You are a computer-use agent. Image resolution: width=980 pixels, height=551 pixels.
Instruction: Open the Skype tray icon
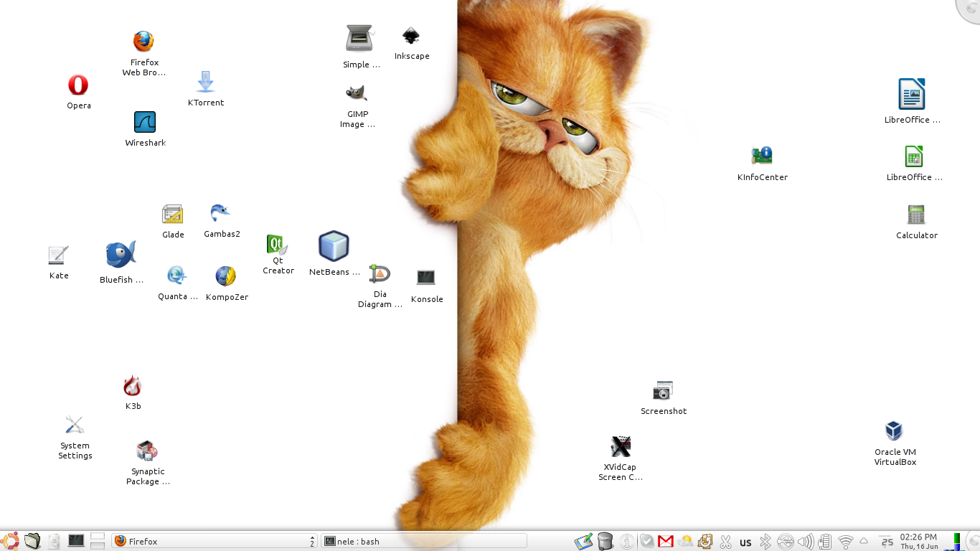click(x=647, y=542)
